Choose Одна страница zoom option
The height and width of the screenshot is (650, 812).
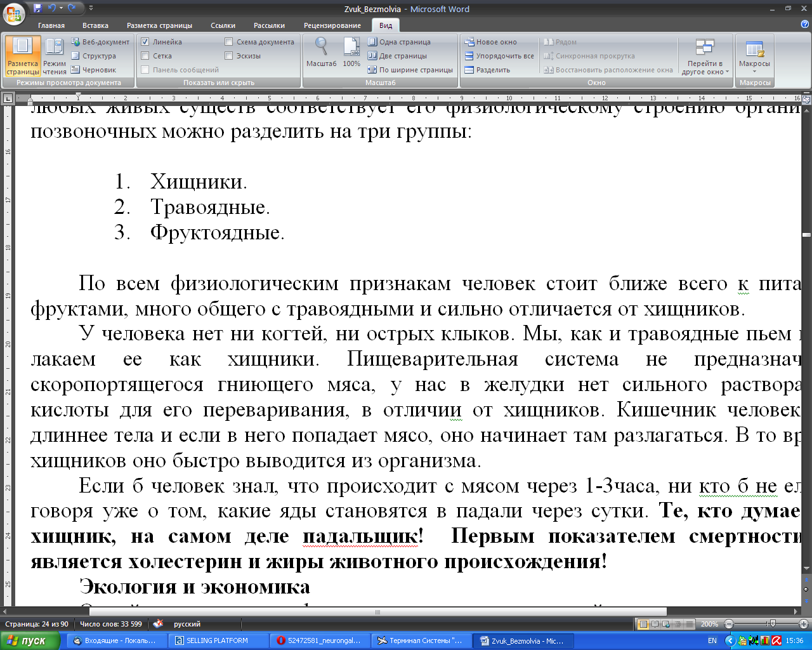point(399,42)
